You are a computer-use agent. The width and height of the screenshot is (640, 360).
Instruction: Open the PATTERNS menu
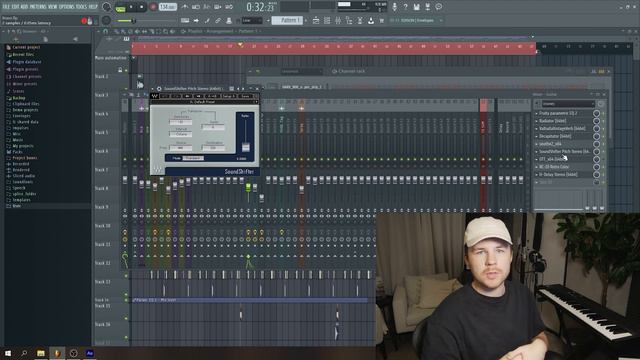(38, 7)
